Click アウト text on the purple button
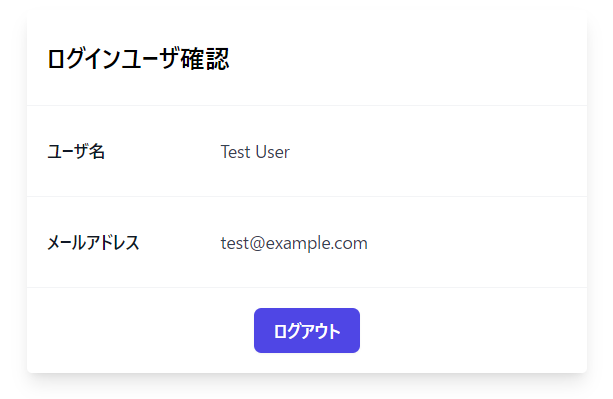Viewport: 613px width, 399px height. tap(320, 331)
